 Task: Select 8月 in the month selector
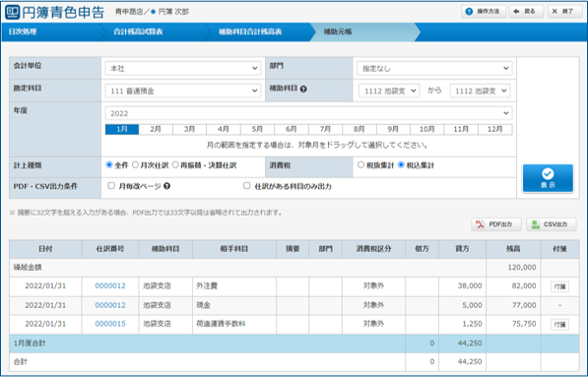(x=359, y=129)
